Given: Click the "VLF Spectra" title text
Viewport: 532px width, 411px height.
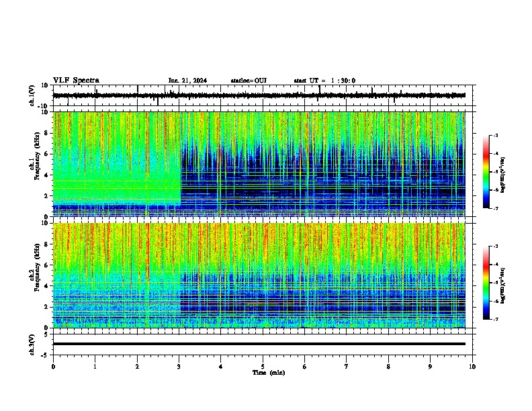Looking at the screenshot, I should [76, 81].
